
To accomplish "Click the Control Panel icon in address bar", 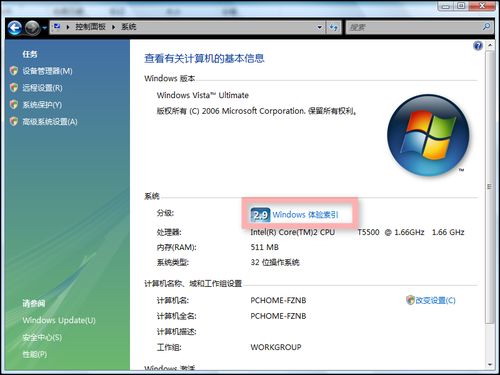I will [x=57, y=27].
